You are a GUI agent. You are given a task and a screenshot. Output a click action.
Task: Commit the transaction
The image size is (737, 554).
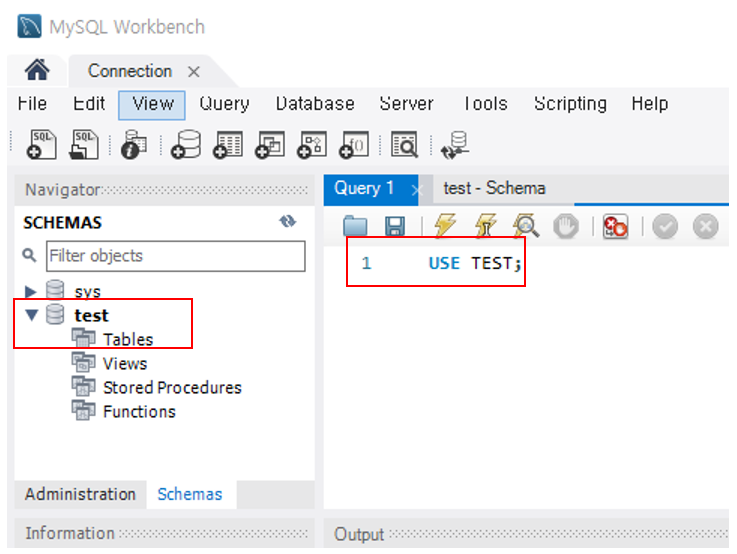click(x=665, y=226)
